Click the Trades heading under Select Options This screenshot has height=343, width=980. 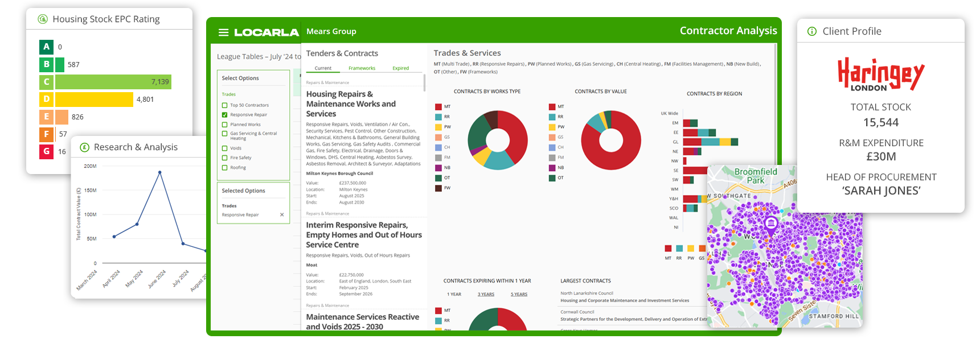click(229, 94)
